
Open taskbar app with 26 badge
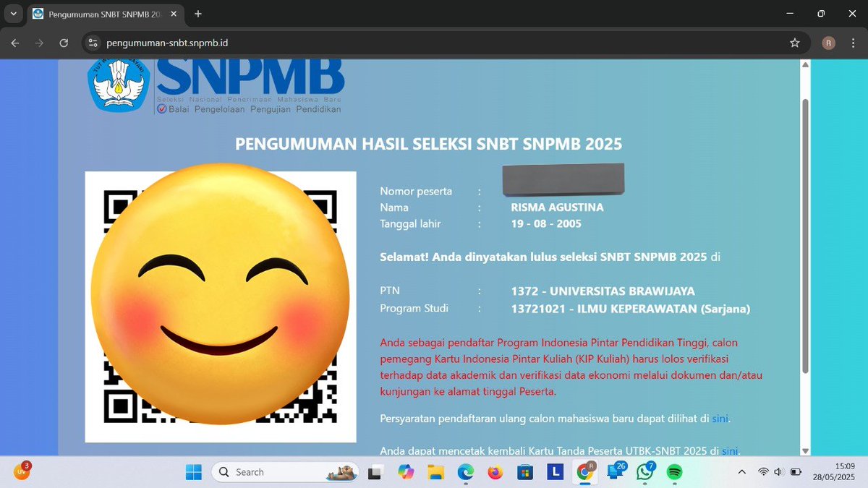coord(616,472)
